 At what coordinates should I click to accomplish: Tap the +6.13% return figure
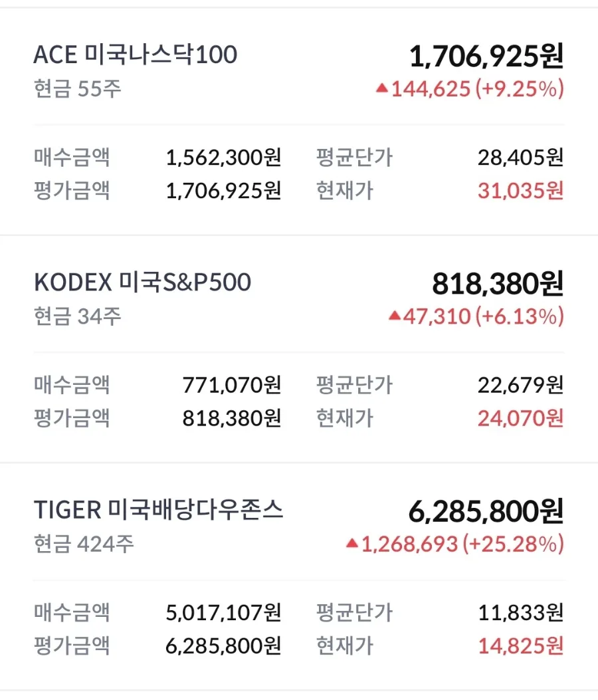520,316
